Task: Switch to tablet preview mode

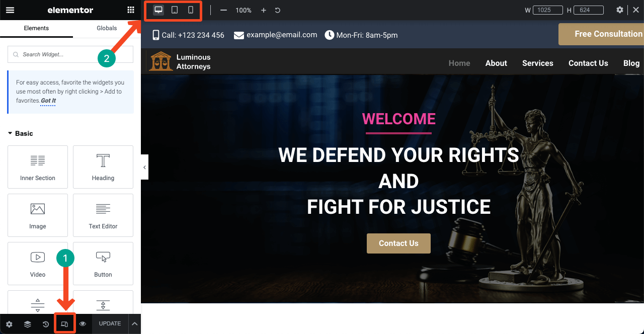Action: (x=175, y=10)
